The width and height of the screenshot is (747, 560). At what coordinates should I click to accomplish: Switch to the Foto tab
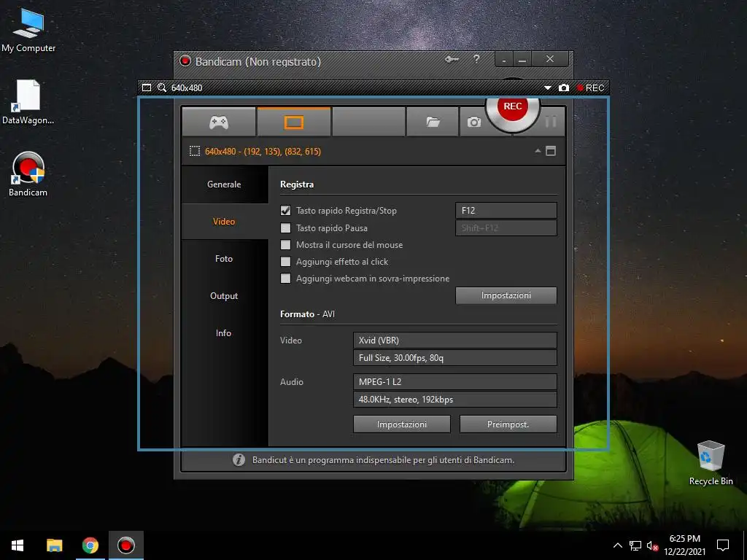225,259
